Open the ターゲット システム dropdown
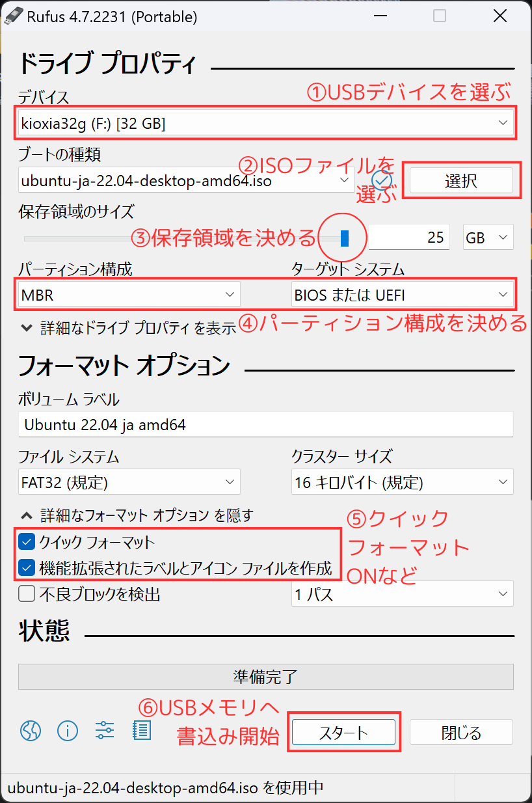 (402, 295)
